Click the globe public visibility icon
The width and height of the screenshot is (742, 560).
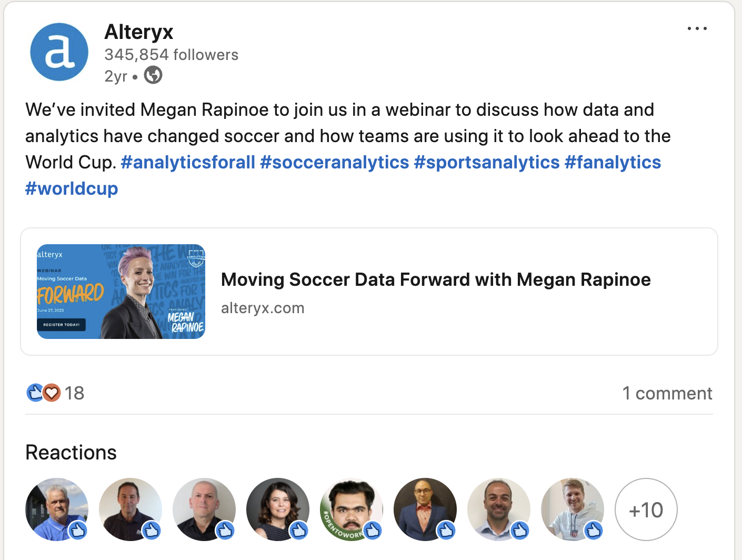[153, 75]
